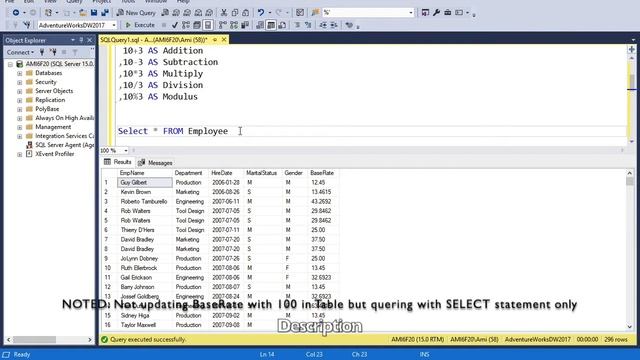
Task: Click the Execute button
Action: click(x=140, y=25)
